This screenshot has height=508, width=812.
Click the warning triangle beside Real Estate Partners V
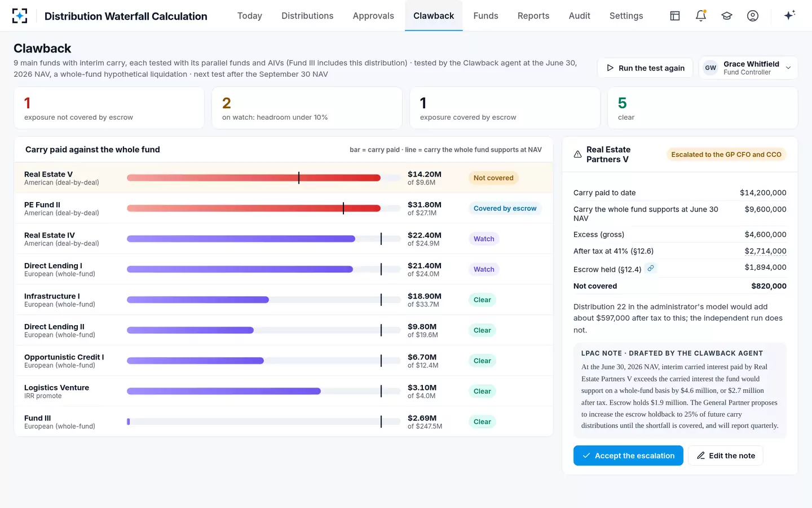point(577,154)
